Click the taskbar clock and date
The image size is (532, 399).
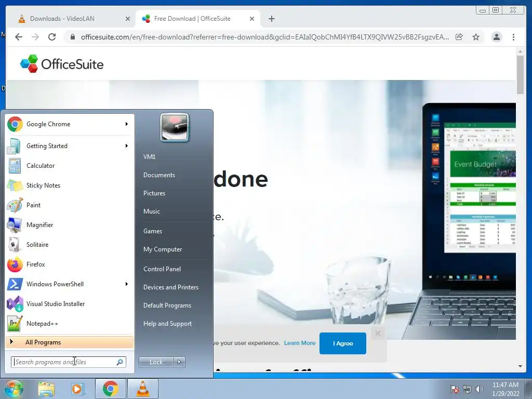[x=506, y=389]
